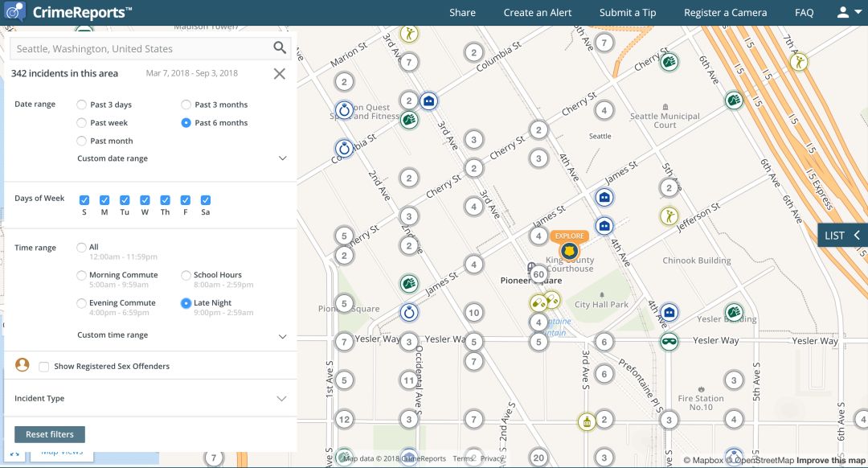Open the LIST side panel
This screenshot has width=868, height=468.
click(842, 236)
